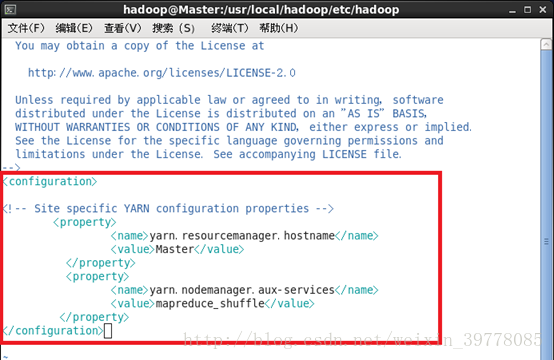Click 'limitations under the License' line
Screen dimensions: 554x360
208,154
